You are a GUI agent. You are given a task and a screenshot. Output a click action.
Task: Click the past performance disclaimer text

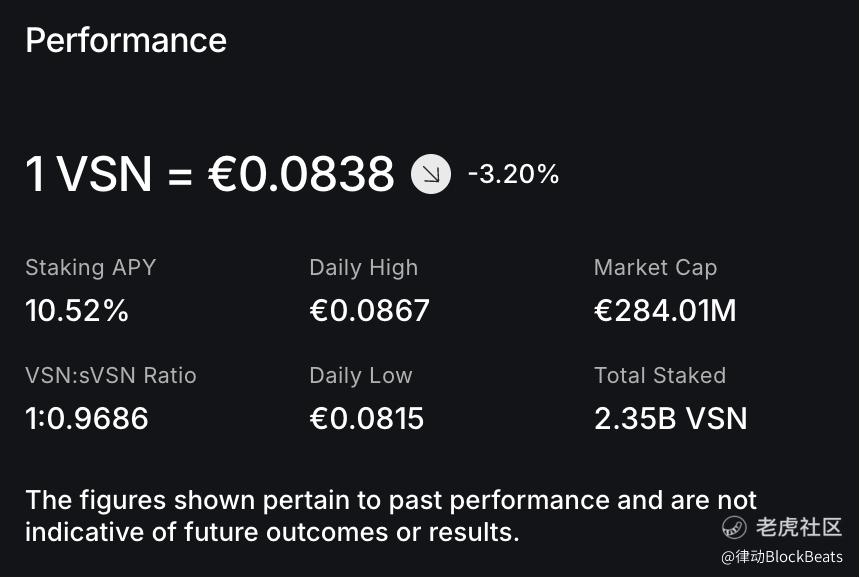tap(391, 515)
